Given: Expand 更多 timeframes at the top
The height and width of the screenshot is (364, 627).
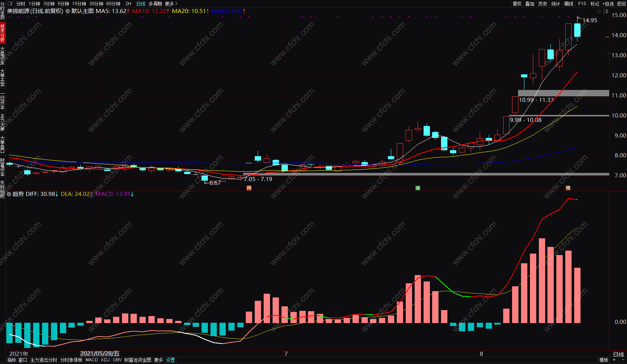Looking at the screenshot, I should (171, 4).
